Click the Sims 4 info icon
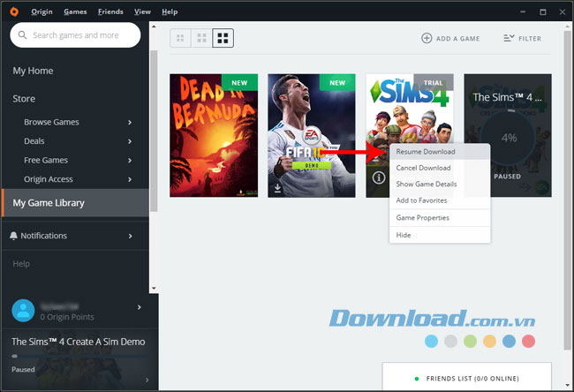The width and height of the screenshot is (574, 392). pos(379,177)
